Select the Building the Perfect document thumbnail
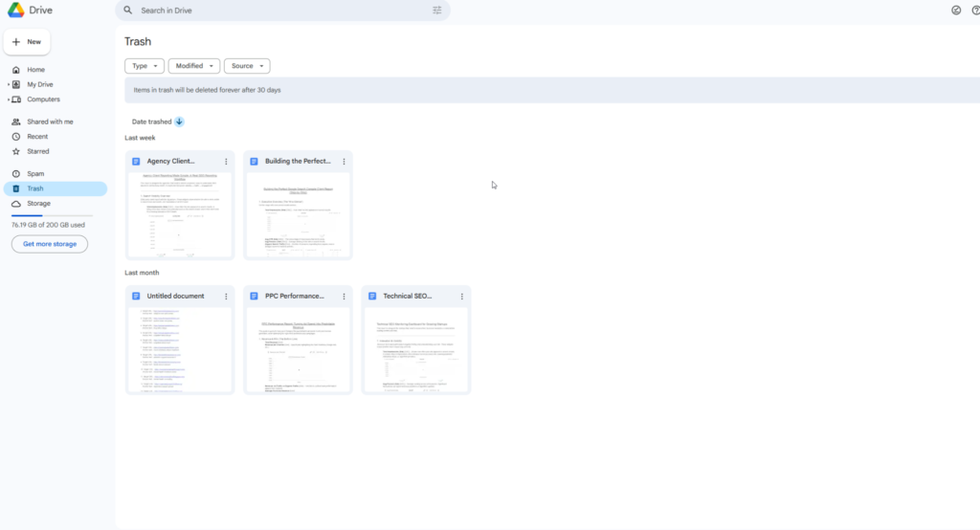Screen dimensions: 980x530 tap(299, 214)
